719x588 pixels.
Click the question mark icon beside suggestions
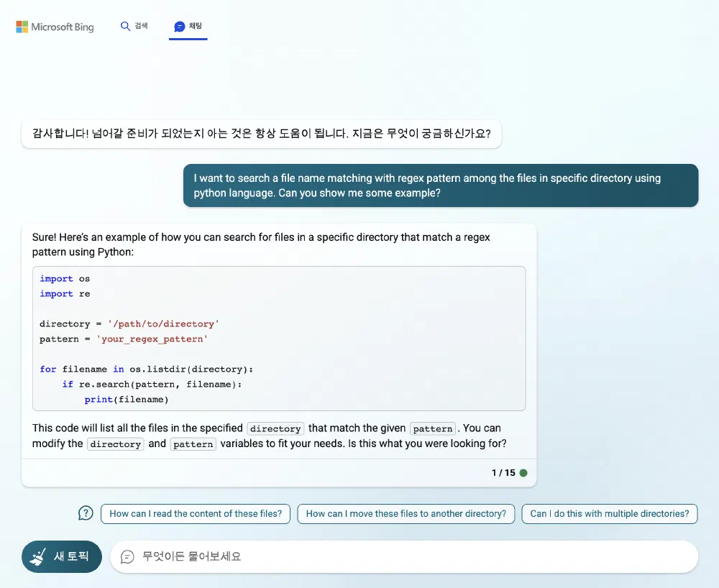click(86, 513)
